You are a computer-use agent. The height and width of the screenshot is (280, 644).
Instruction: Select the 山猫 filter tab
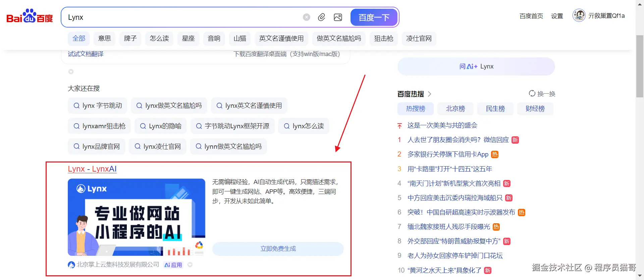[240, 39]
